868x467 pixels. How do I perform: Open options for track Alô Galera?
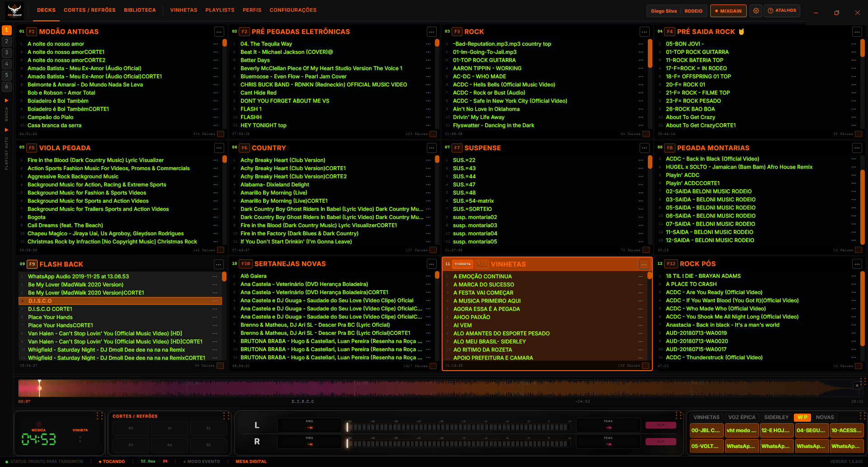pos(428,276)
